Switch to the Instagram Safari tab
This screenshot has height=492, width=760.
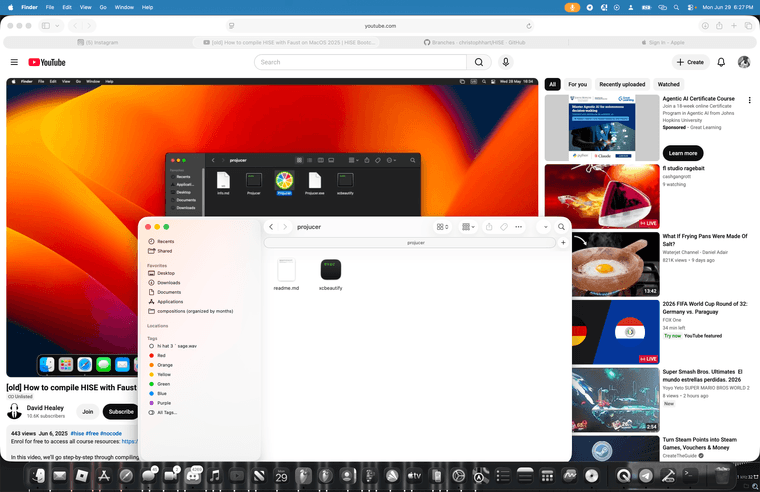pos(98,43)
